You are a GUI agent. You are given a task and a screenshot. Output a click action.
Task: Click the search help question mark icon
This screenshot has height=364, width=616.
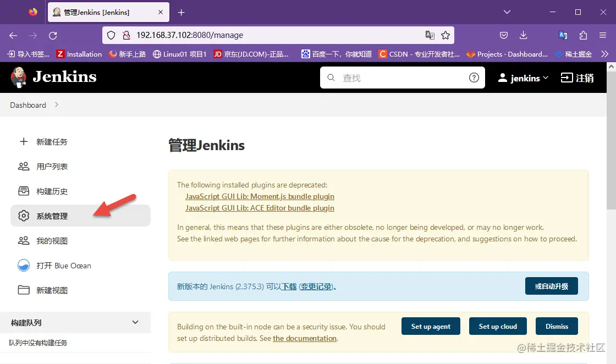pyautogui.click(x=474, y=78)
